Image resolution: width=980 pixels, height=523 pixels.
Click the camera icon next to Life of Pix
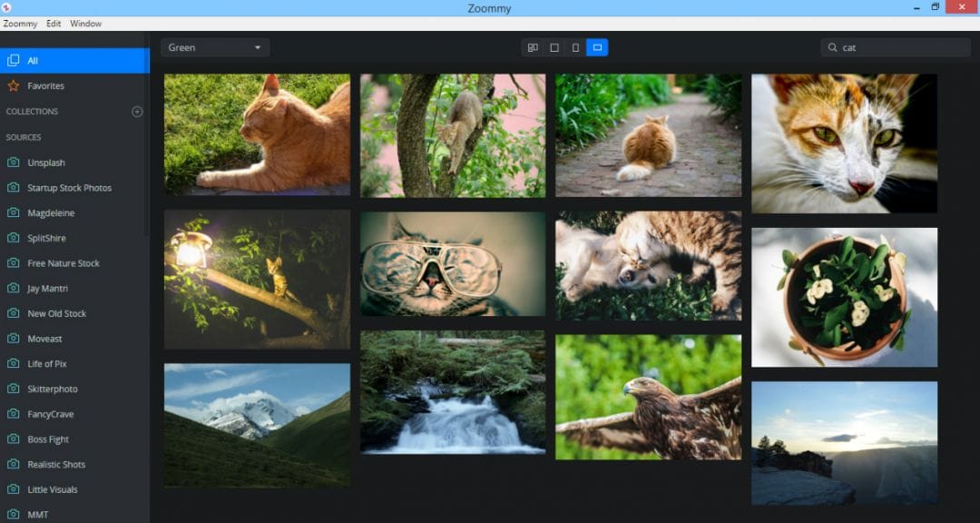(13, 363)
